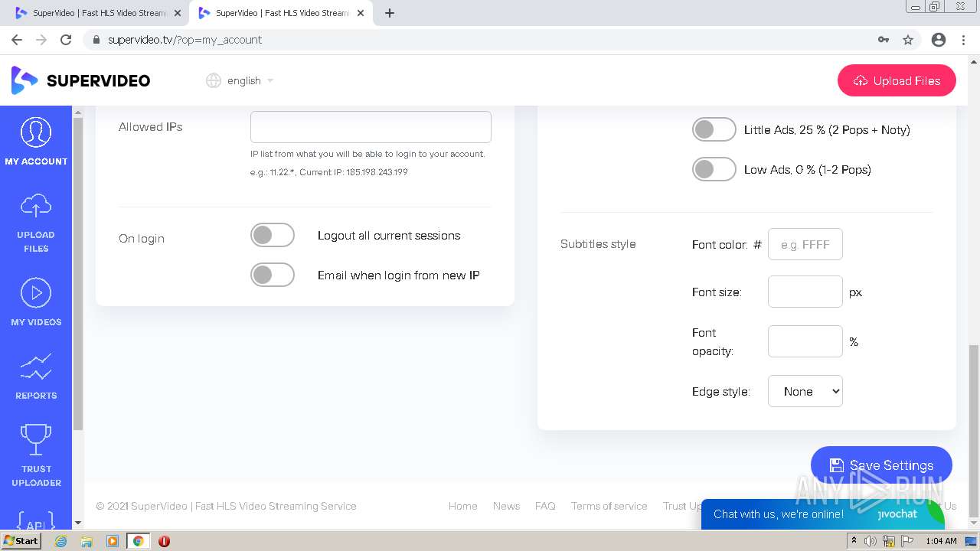The image size is (980, 551).
Task: Close the first SuperVideo tab
Action: tap(178, 13)
